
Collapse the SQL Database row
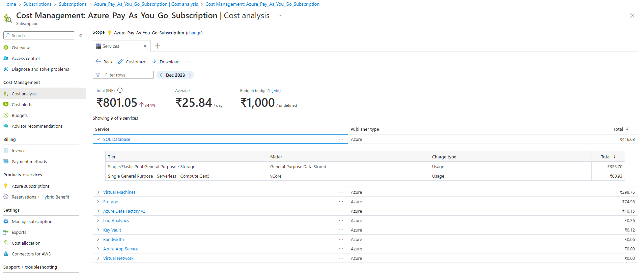point(98,139)
